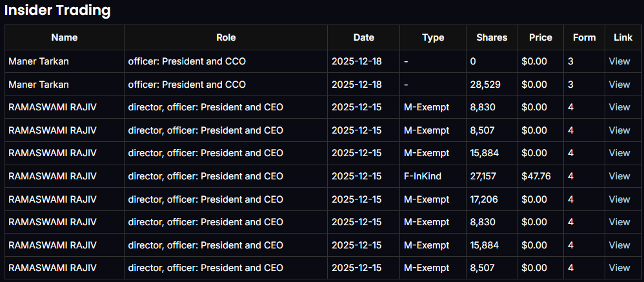This screenshot has width=644, height=282.
Task: Click the Name column header
Action: click(x=65, y=37)
